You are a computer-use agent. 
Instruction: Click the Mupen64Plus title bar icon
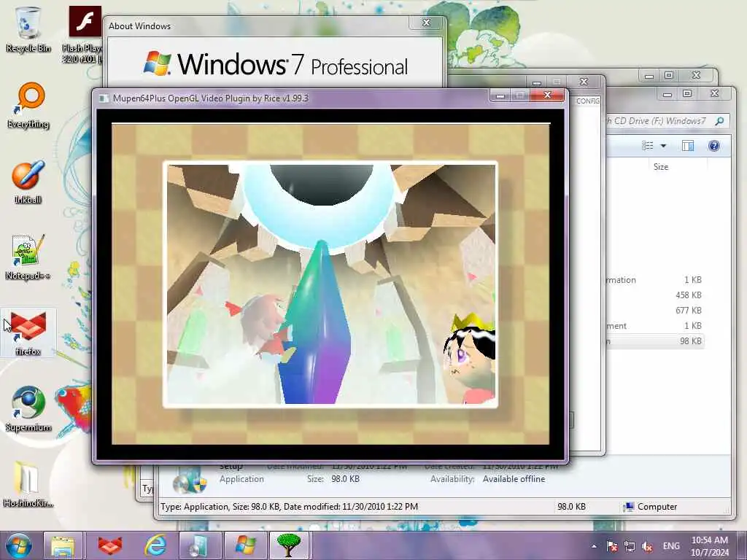pyautogui.click(x=104, y=98)
